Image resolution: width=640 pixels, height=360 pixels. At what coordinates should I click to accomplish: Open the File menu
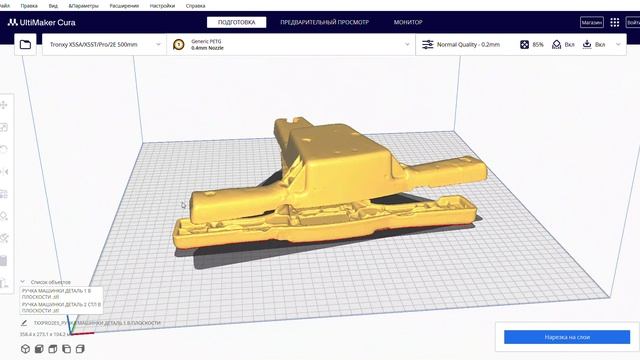pyautogui.click(x=5, y=6)
